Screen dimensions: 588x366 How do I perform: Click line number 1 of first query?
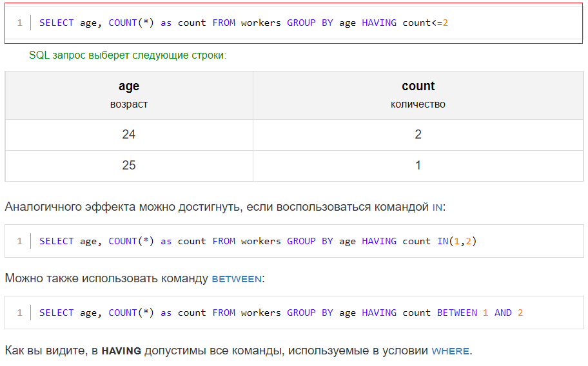pyautogui.click(x=19, y=23)
